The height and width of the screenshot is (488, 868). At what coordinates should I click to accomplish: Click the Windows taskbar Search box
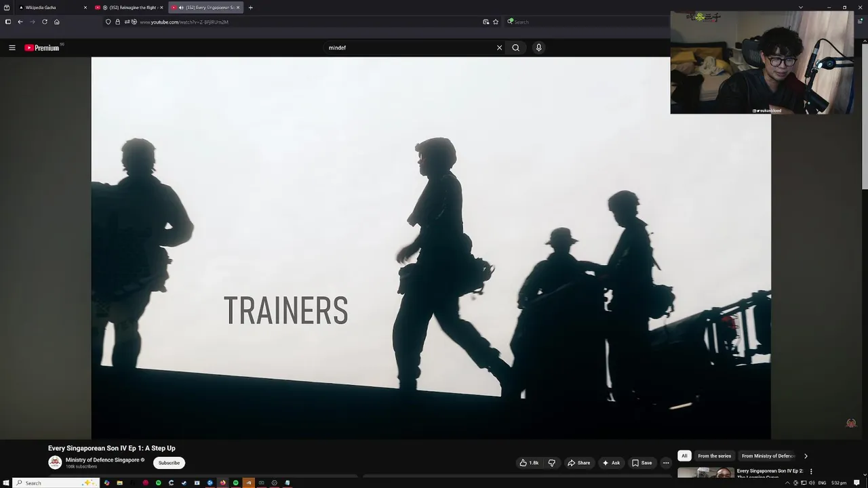point(56,483)
